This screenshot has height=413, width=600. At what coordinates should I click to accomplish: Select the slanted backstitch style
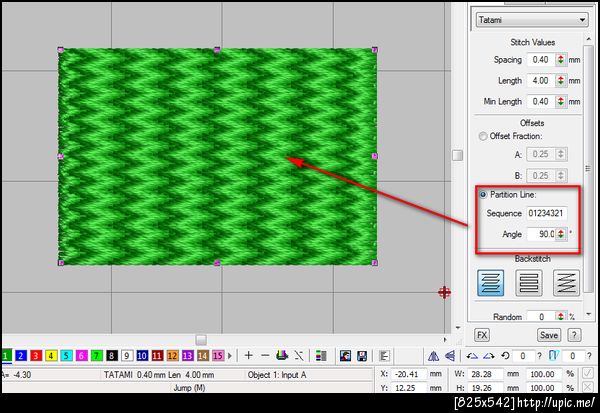click(491, 283)
